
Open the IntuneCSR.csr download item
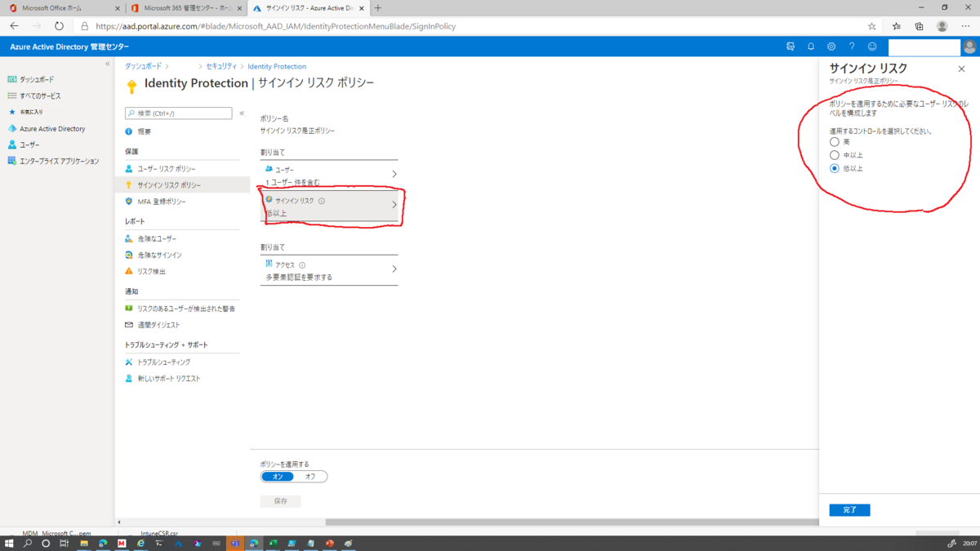click(159, 533)
